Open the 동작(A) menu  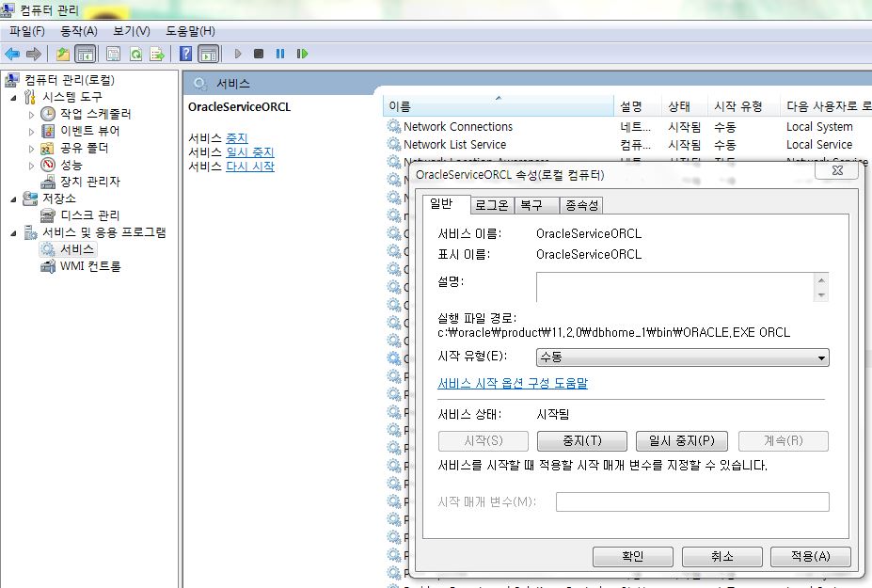[x=78, y=31]
